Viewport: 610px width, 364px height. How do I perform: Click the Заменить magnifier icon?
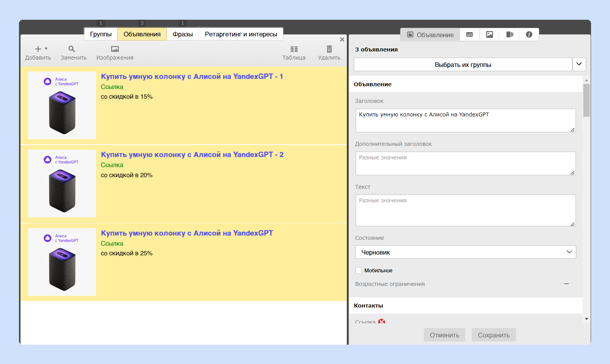coord(72,49)
